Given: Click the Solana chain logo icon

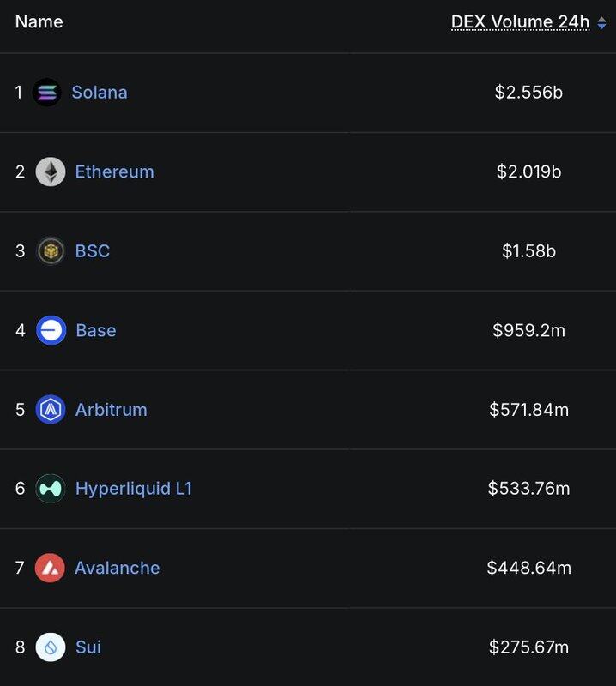Looking at the screenshot, I should coord(47,93).
